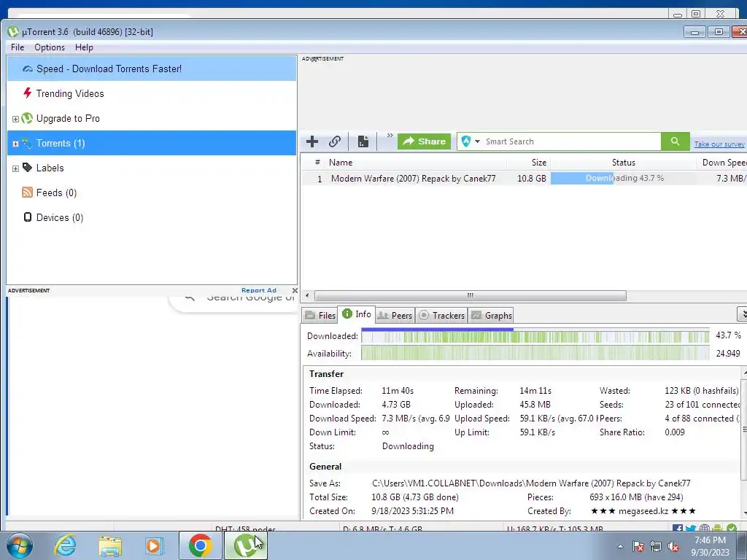Select Speed - Download Torrents Faster item
This screenshot has width=747, height=560.
[x=152, y=69]
